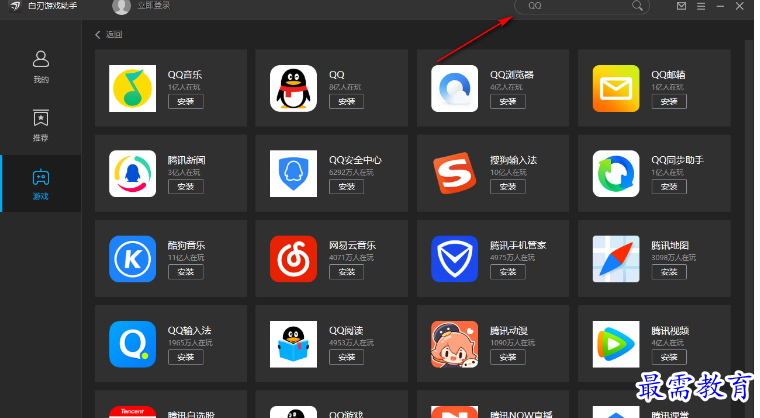Install QQ音乐 with 安装 button
760x418 pixels.
point(186,101)
